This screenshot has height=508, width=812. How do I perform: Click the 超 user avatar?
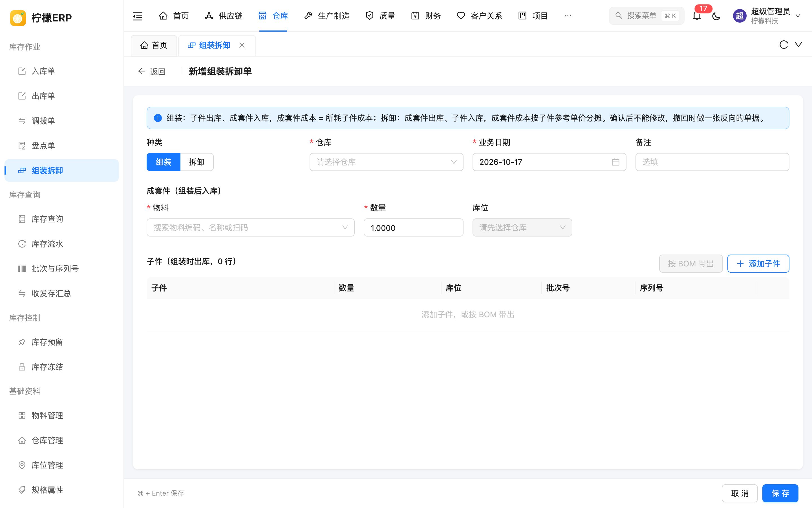pos(740,16)
